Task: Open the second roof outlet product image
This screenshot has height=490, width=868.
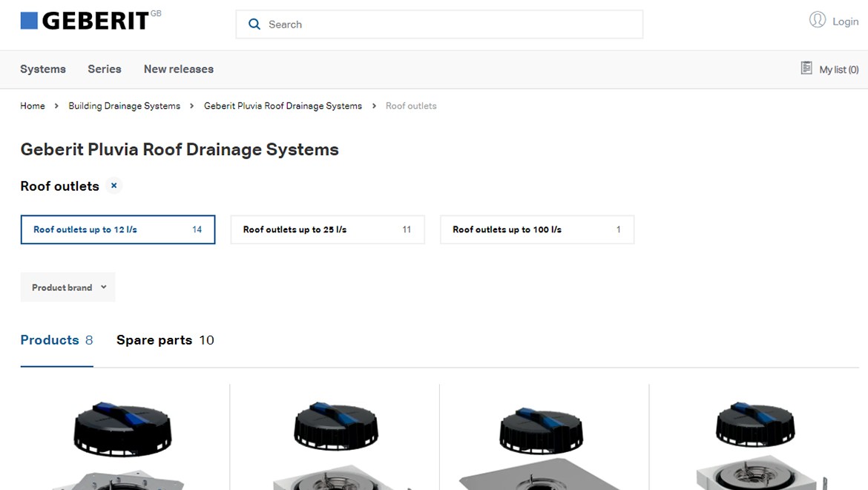Action: click(x=336, y=445)
